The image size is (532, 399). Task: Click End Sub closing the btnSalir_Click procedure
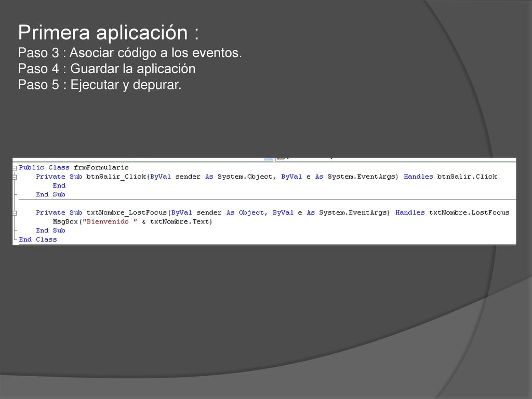[50, 194]
